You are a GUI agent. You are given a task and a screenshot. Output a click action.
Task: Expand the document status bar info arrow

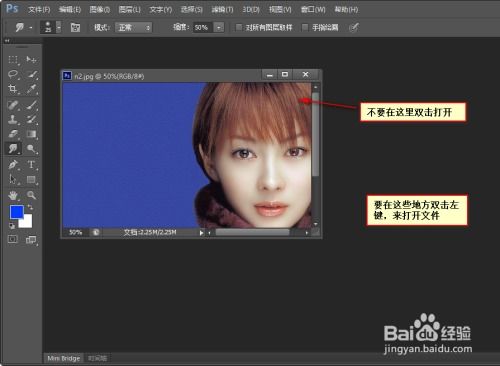point(201,233)
